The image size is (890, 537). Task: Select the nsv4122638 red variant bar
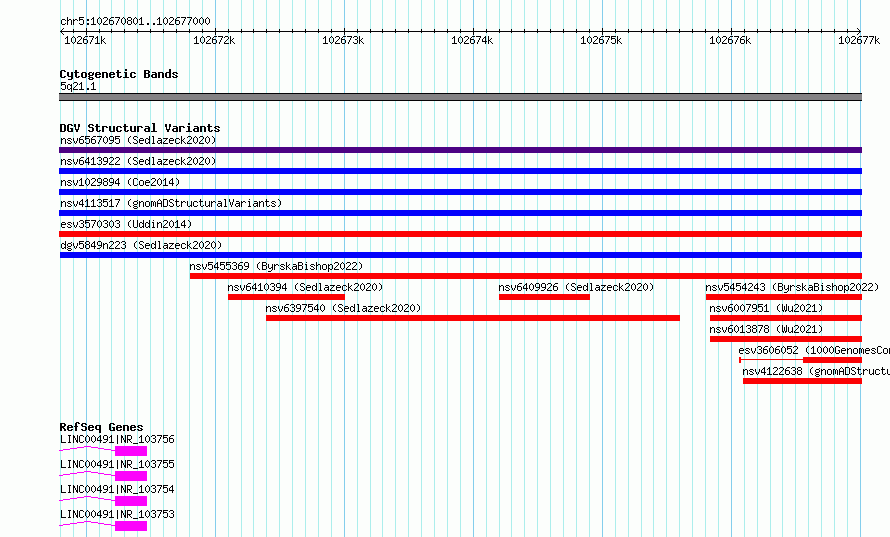point(802,381)
